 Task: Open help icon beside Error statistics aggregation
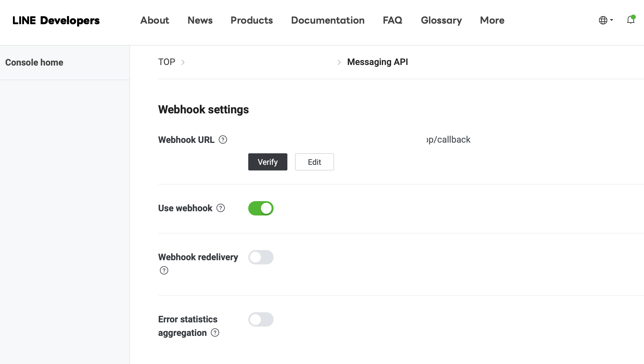[x=215, y=332]
